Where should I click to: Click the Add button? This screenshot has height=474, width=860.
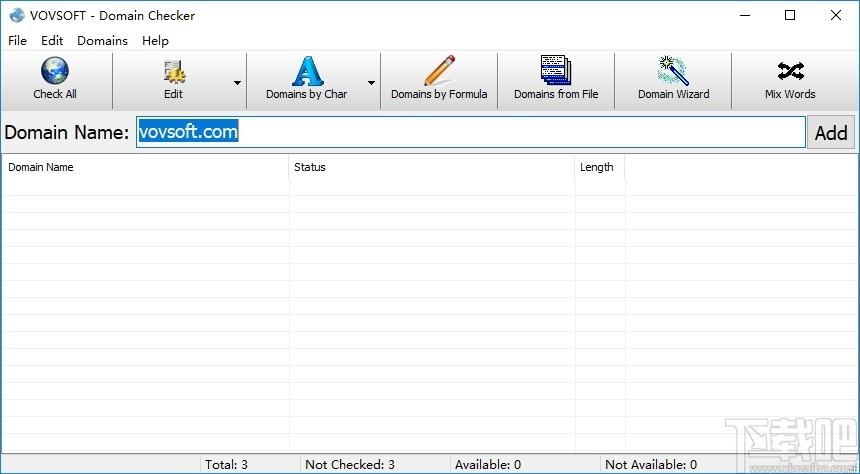tap(831, 132)
